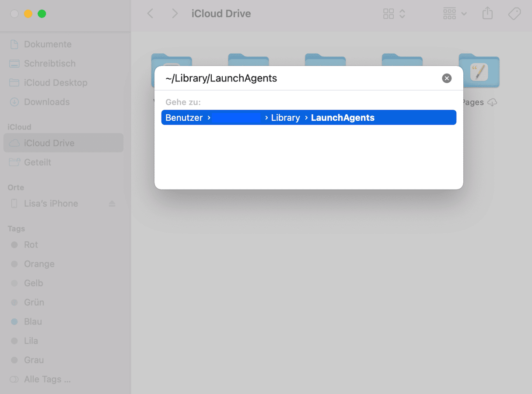
Task: Select iCloud Drive in the sidebar
Action: (63, 143)
